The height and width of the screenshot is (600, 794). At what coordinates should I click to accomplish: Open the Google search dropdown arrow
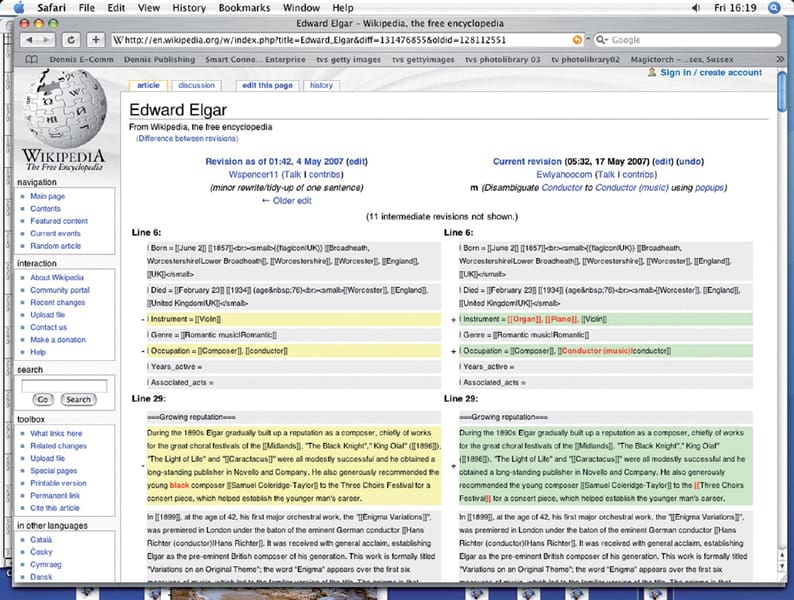tap(607, 40)
